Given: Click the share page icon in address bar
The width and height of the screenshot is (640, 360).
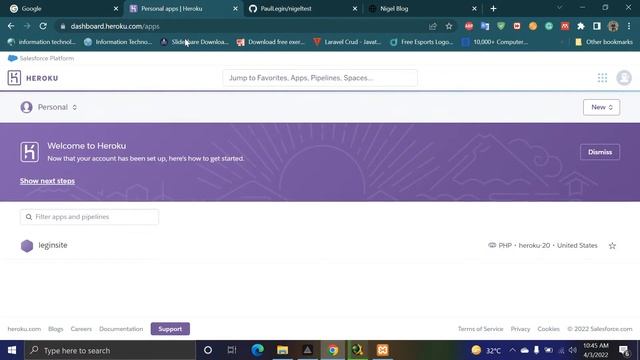Looking at the screenshot, I should pos(433,26).
